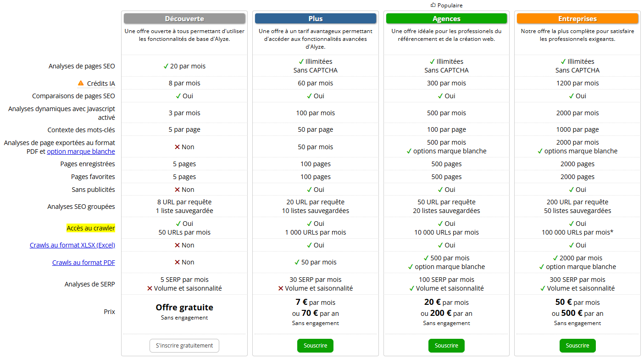Click red cross beside Plus Volume et saisonnalité

click(281, 288)
